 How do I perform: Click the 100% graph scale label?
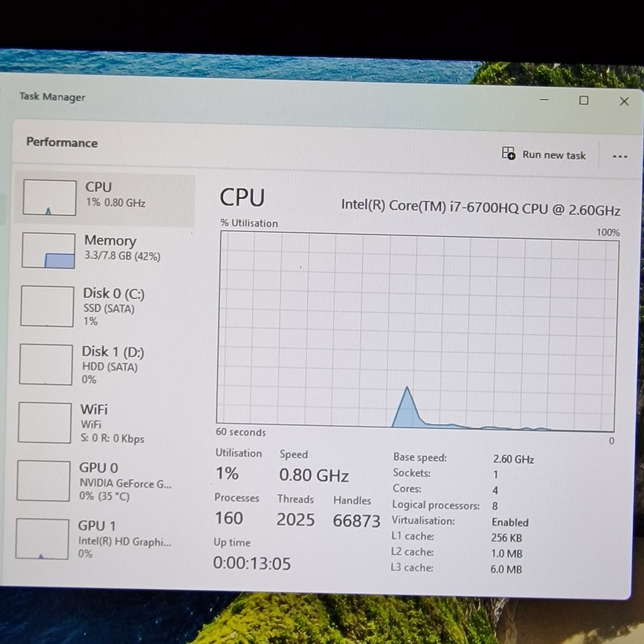pyautogui.click(x=608, y=232)
